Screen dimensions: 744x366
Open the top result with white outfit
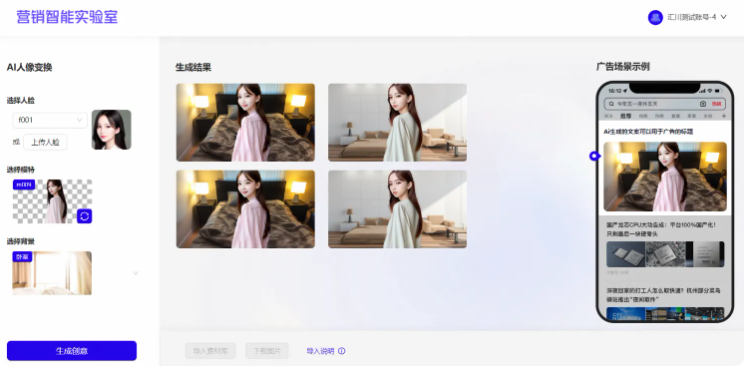point(397,122)
